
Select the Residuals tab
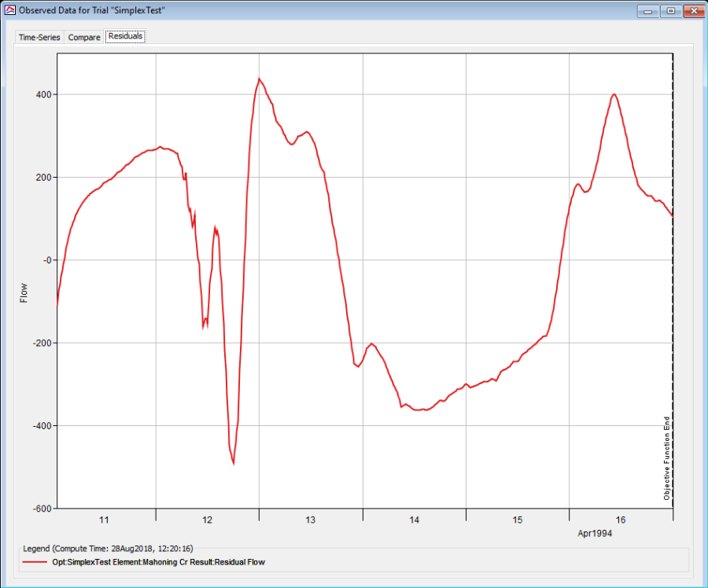pyautogui.click(x=126, y=37)
